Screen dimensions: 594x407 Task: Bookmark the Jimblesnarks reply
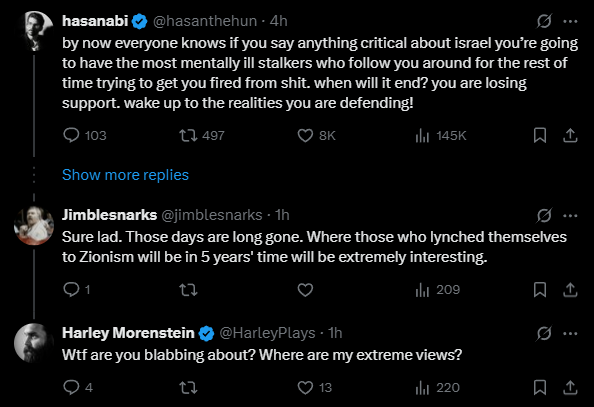pyautogui.click(x=540, y=290)
